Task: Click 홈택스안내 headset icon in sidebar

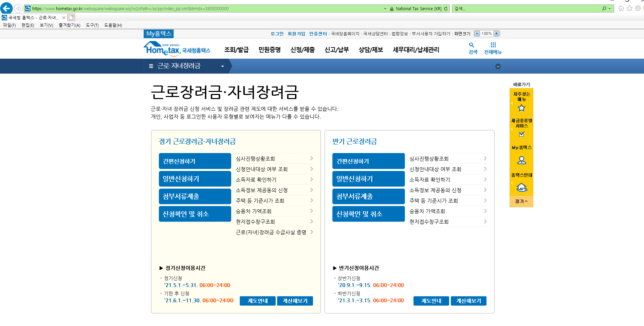Action: (x=521, y=188)
